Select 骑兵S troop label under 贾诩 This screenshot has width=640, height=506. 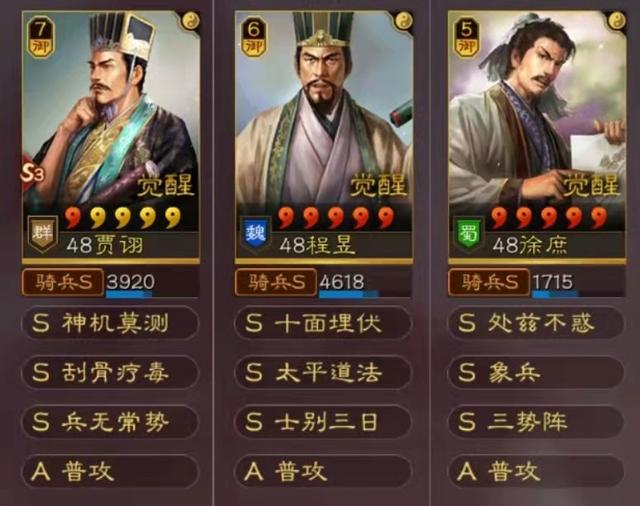[63, 282]
